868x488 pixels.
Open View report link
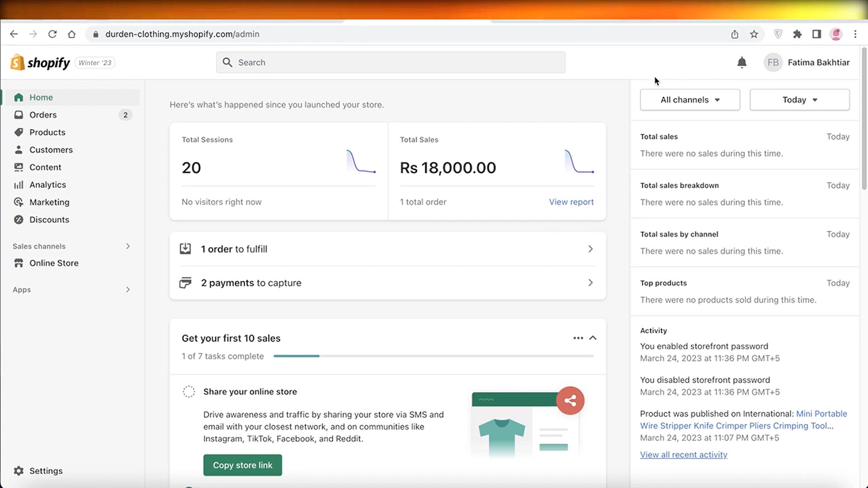[x=571, y=202]
